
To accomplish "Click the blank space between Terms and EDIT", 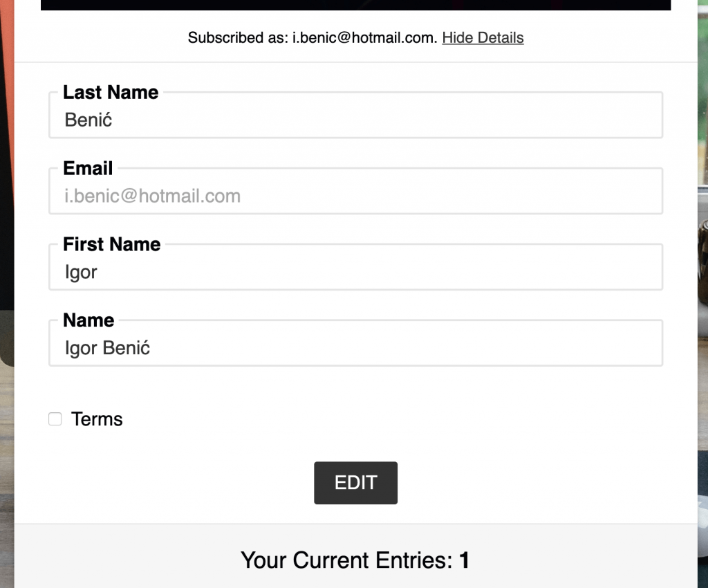I will click(356, 445).
